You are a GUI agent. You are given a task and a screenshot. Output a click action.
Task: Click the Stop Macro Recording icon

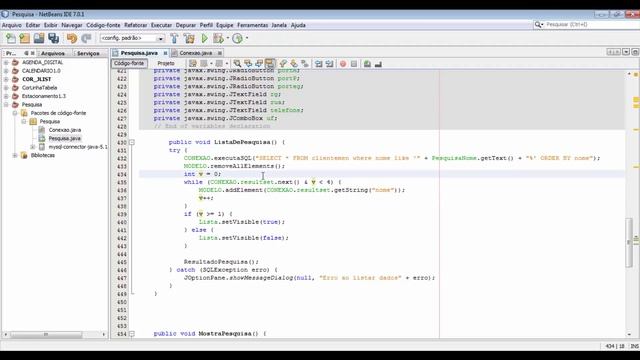tap(354, 64)
